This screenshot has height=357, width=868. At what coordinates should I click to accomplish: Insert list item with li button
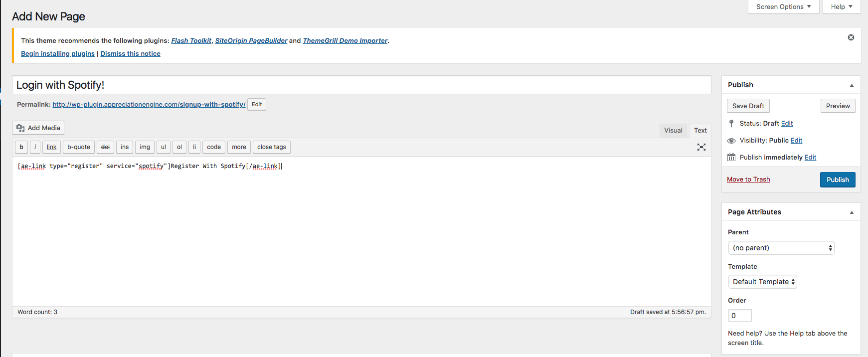[194, 147]
